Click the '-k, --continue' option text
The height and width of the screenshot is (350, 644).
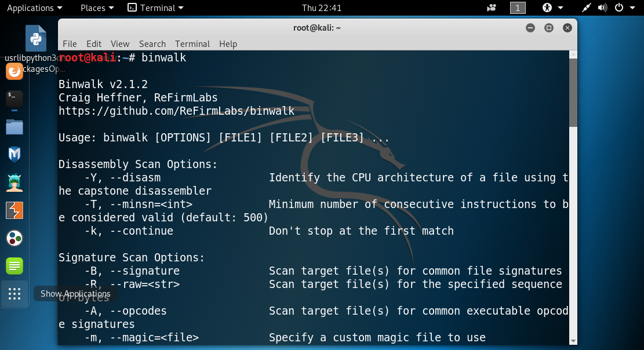129,231
